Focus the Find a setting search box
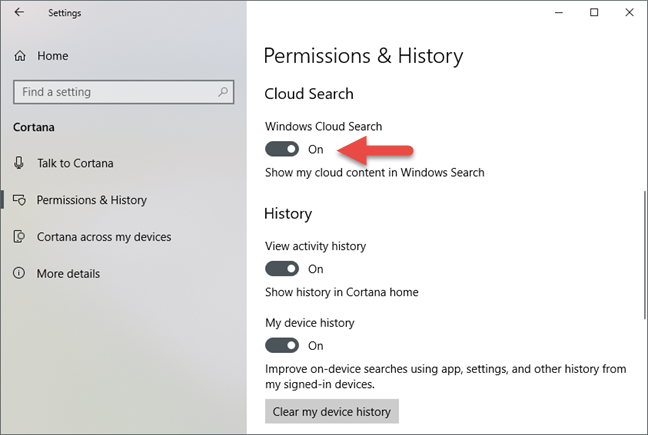 pyautogui.click(x=124, y=92)
